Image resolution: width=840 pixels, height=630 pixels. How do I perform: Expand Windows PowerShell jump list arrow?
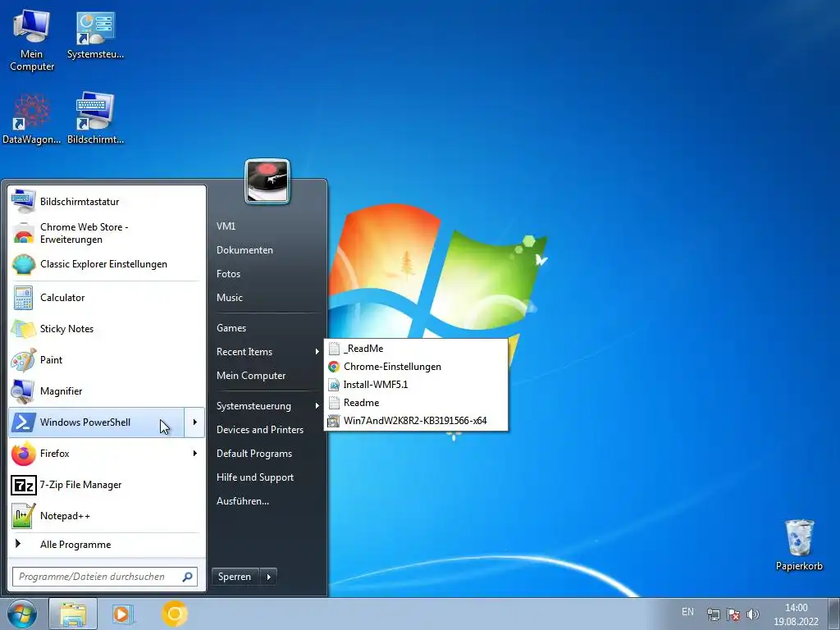(194, 422)
